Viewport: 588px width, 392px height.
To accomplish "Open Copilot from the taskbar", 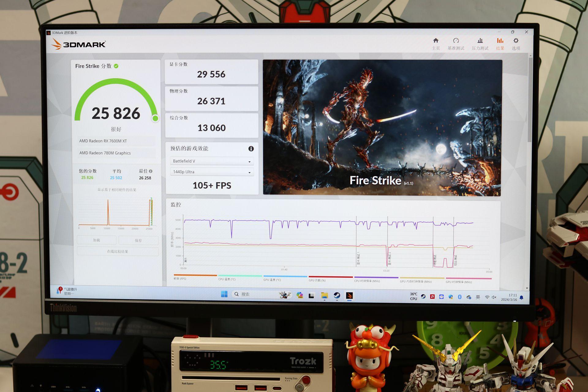I will pos(300,295).
